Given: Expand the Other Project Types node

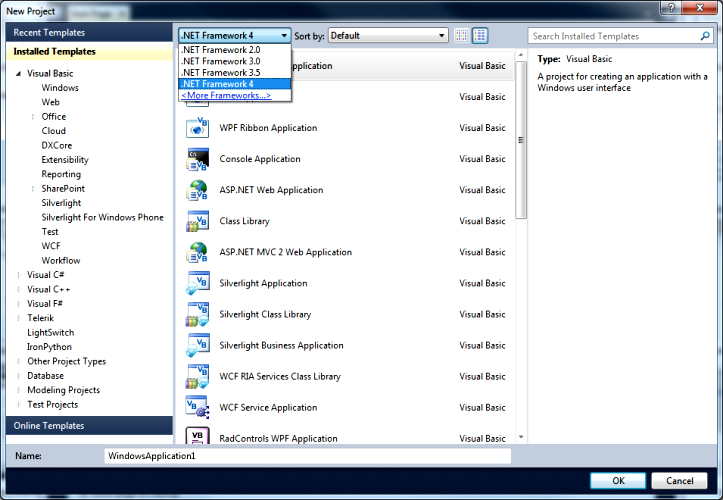Looking at the screenshot, I should [19, 362].
